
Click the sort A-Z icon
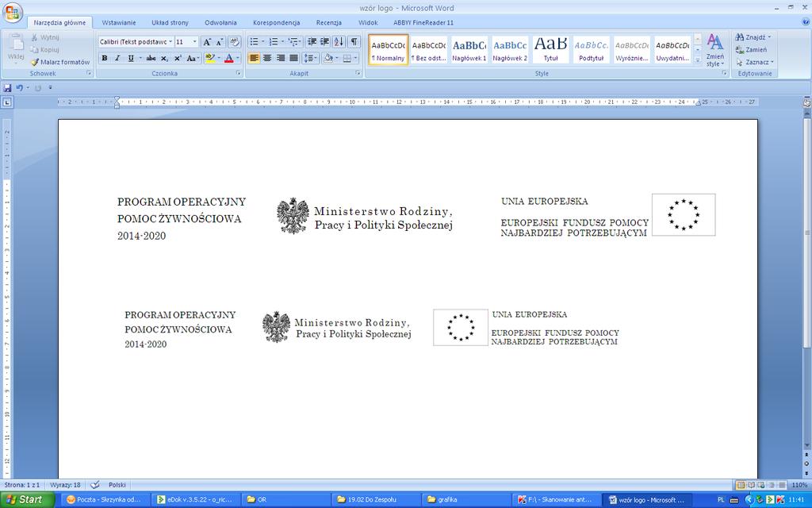point(339,42)
